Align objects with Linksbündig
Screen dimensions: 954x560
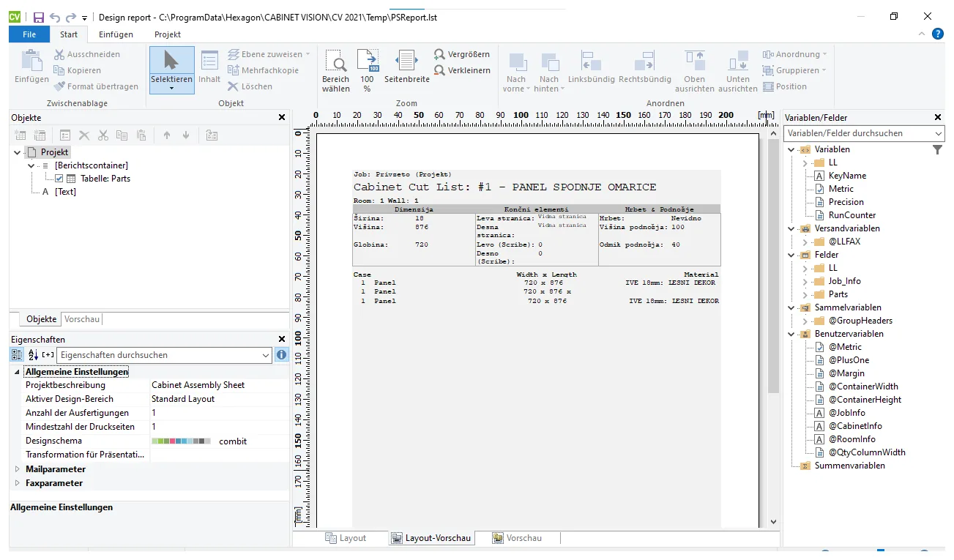(592, 67)
